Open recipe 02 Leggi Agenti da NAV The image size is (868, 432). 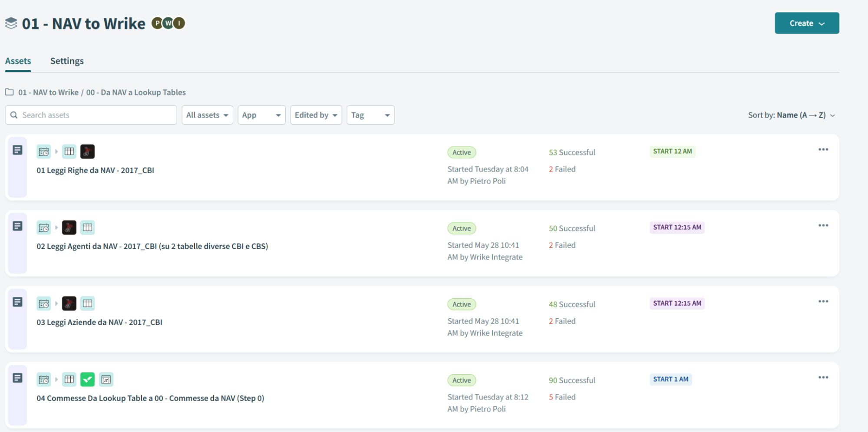[x=152, y=247]
